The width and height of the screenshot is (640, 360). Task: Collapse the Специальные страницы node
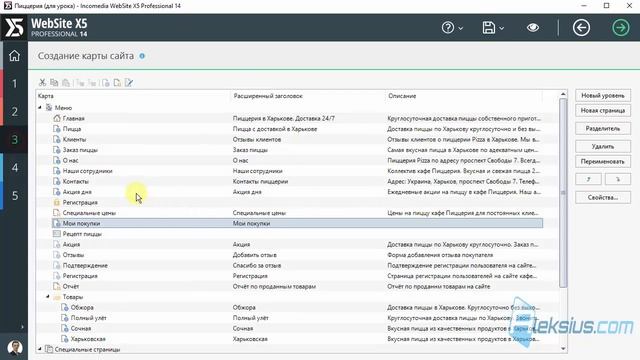40,349
